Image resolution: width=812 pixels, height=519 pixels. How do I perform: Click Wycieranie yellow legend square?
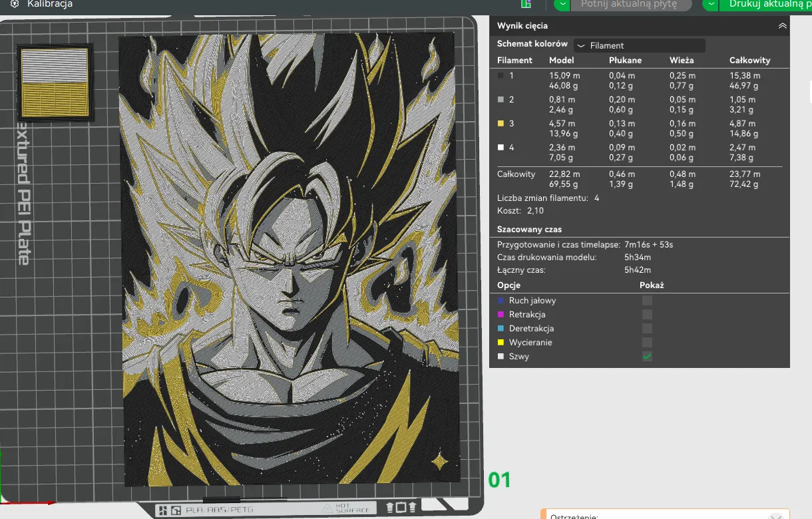click(501, 343)
